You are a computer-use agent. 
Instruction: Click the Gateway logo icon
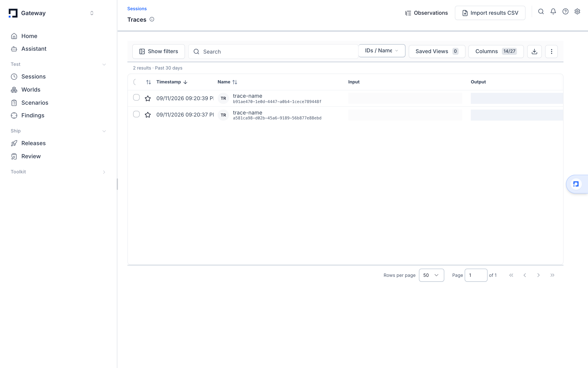point(13,13)
